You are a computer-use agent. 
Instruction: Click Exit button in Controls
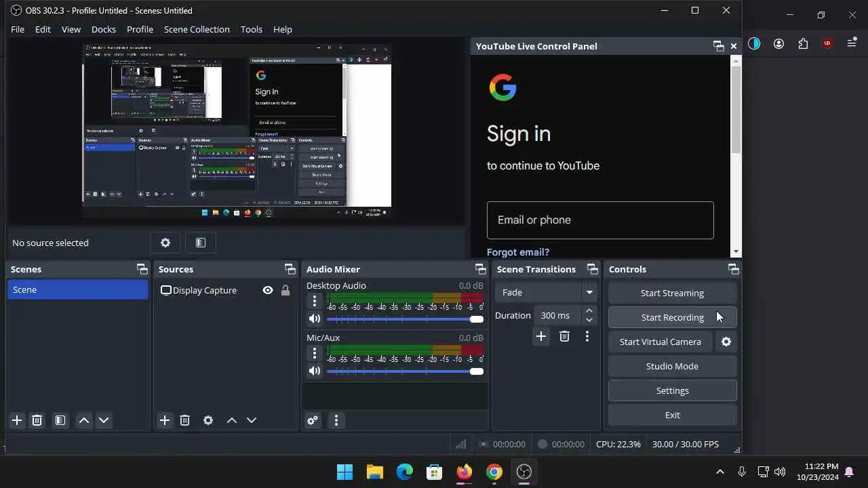point(672,415)
